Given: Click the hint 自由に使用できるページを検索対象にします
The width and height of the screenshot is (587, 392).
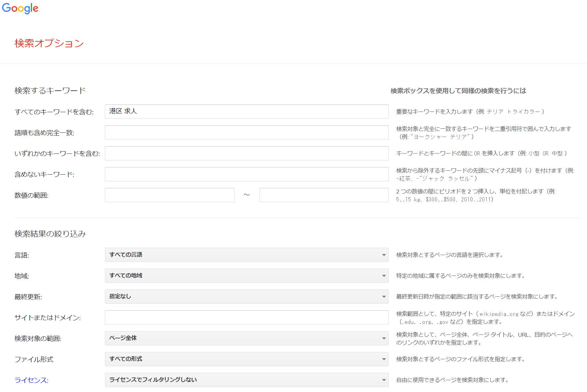Looking at the screenshot, I should pyautogui.click(x=453, y=380).
